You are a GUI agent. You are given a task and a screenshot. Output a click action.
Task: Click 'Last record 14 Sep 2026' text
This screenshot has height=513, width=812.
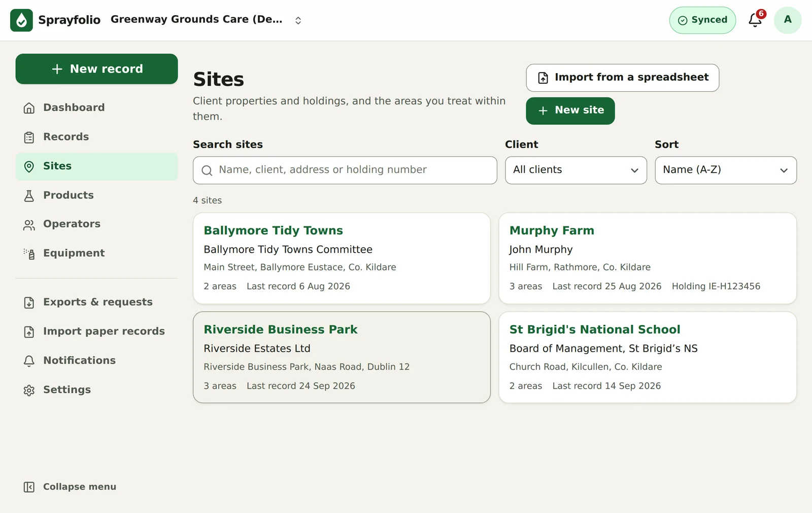606,386
